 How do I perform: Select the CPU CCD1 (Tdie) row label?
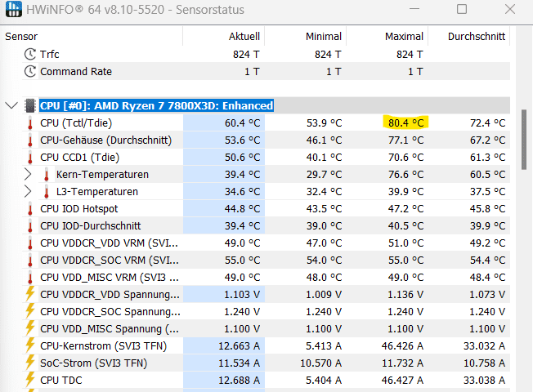(80, 158)
